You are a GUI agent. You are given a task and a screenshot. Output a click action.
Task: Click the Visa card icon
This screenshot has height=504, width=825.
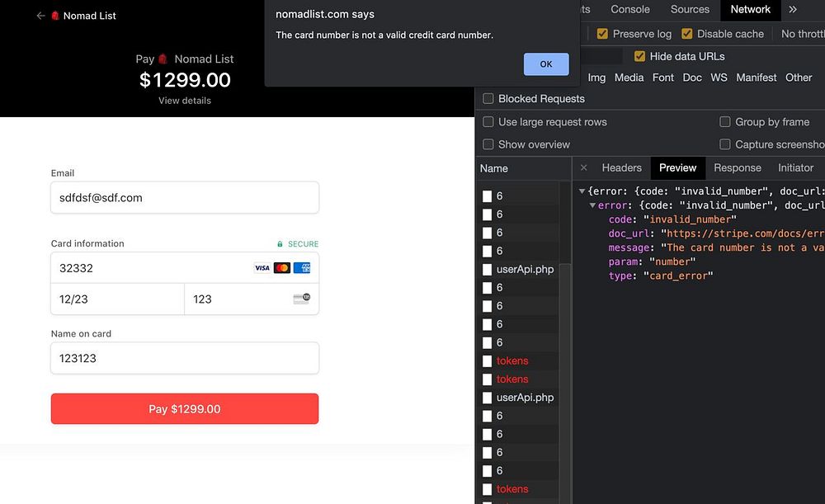(x=262, y=268)
